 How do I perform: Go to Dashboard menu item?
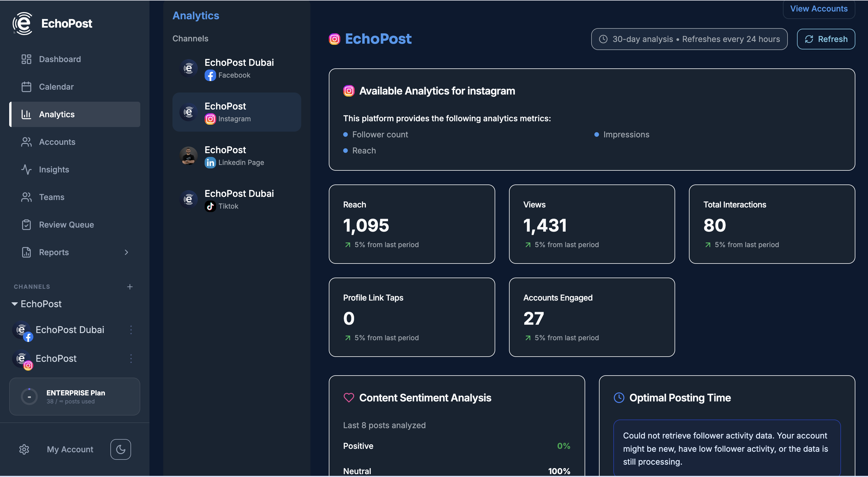click(x=75, y=59)
